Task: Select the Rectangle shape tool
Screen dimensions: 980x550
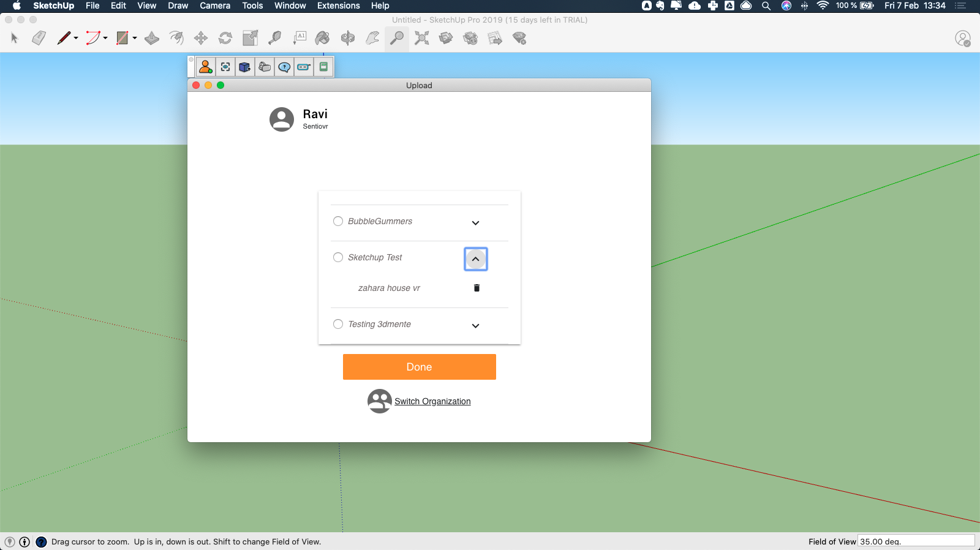Action: (x=123, y=38)
